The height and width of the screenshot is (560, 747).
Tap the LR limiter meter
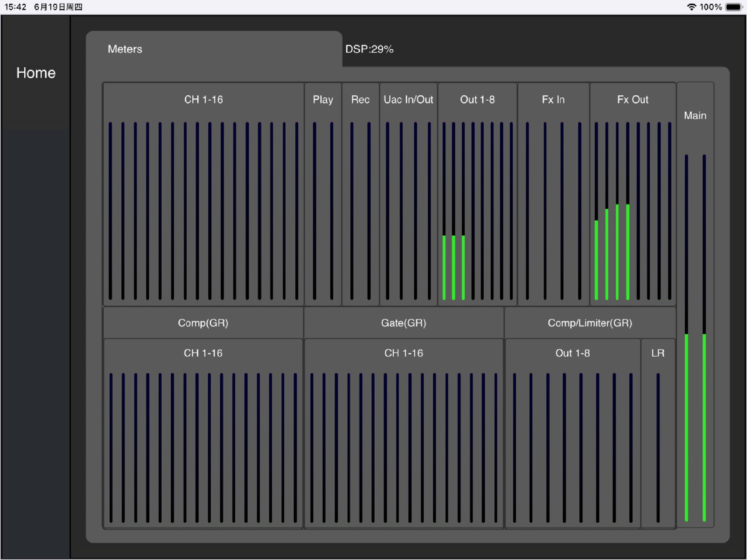point(658,433)
